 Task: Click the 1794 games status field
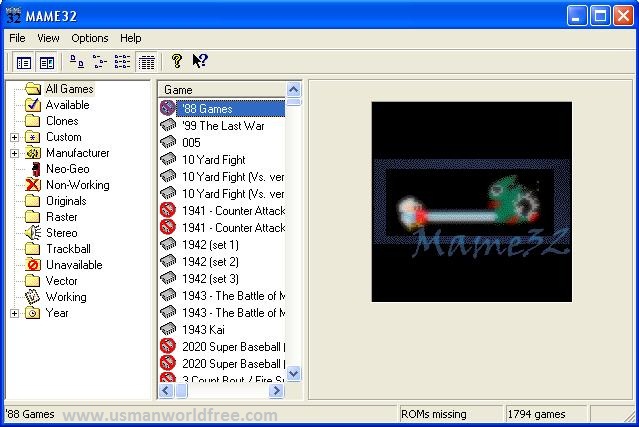pyautogui.click(x=546, y=414)
